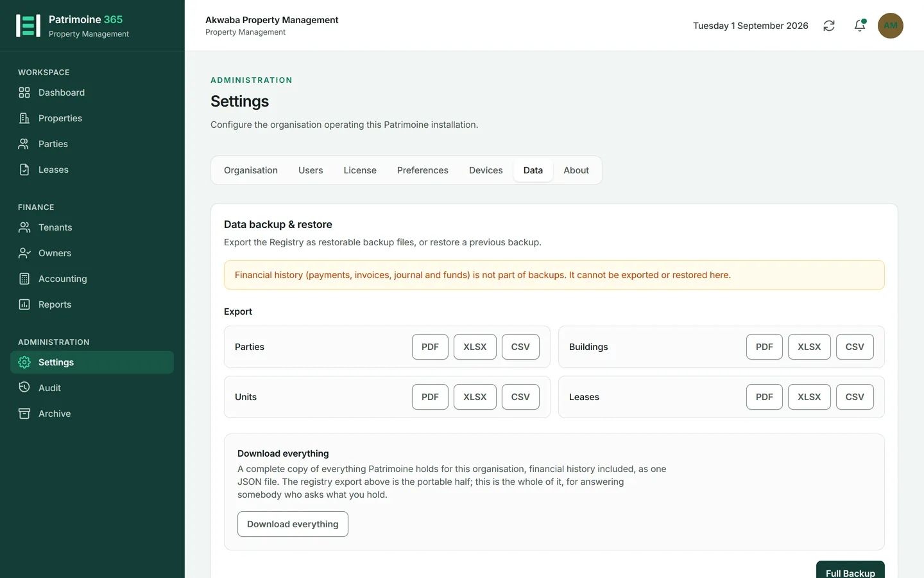
Task: Click the Parties people icon
Action: click(24, 144)
